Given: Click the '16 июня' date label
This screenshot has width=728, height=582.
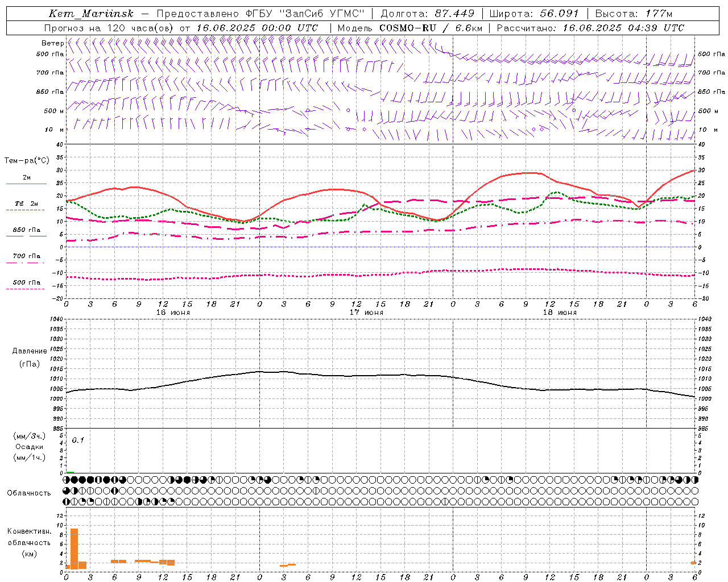Looking at the screenshot, I should (173, 313).
